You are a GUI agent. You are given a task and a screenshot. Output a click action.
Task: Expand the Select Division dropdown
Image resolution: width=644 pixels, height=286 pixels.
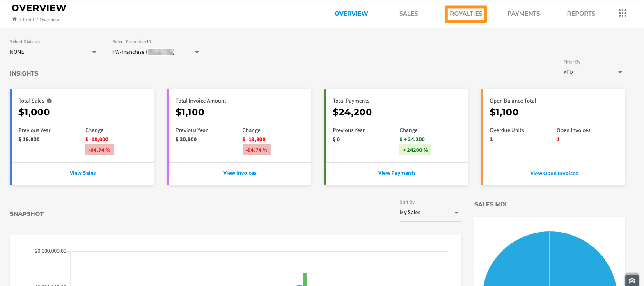[x=55, y=52]
